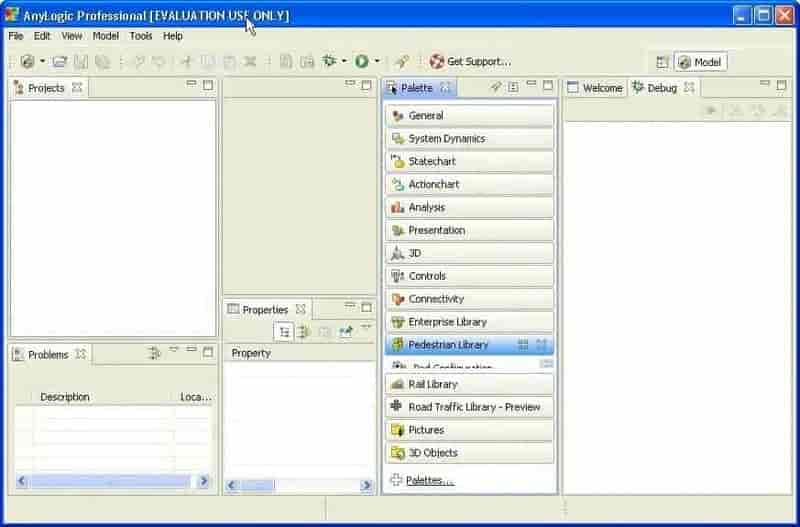The width and height of the screenshot is (800, 527).
Task: Close the Palette tab
Action: (x=445, y=88)
